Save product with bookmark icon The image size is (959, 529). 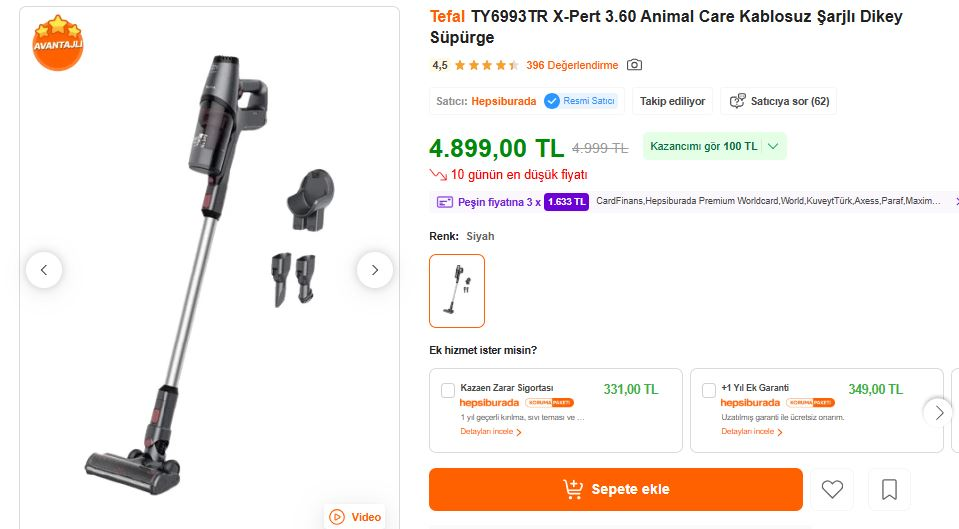[889, 490]
